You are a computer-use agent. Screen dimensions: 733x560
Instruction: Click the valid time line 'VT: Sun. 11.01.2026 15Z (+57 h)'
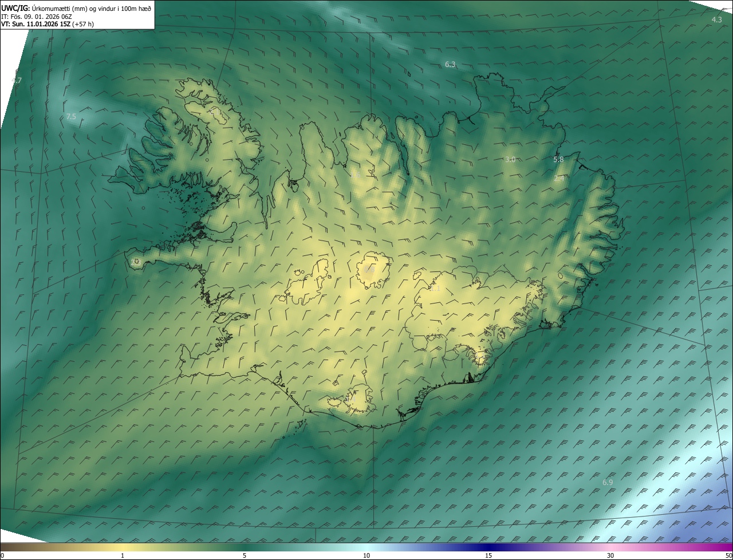click(x=48, y=25)
